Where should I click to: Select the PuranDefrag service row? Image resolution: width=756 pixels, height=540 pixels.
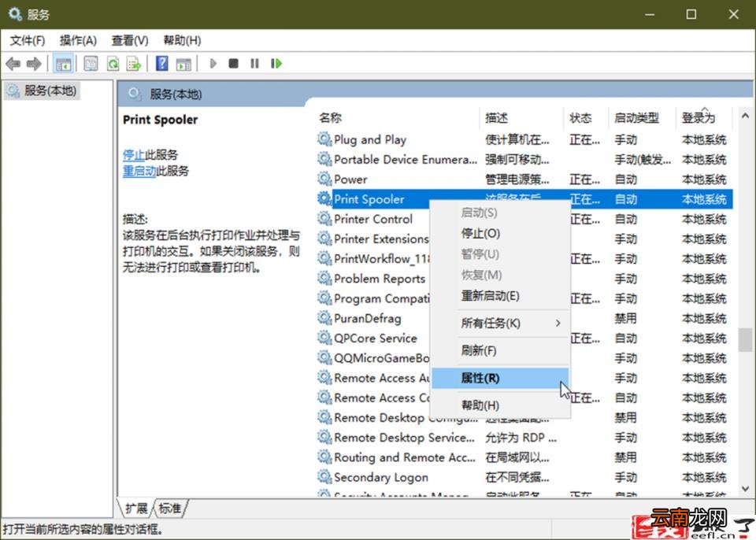coord(373,318)
